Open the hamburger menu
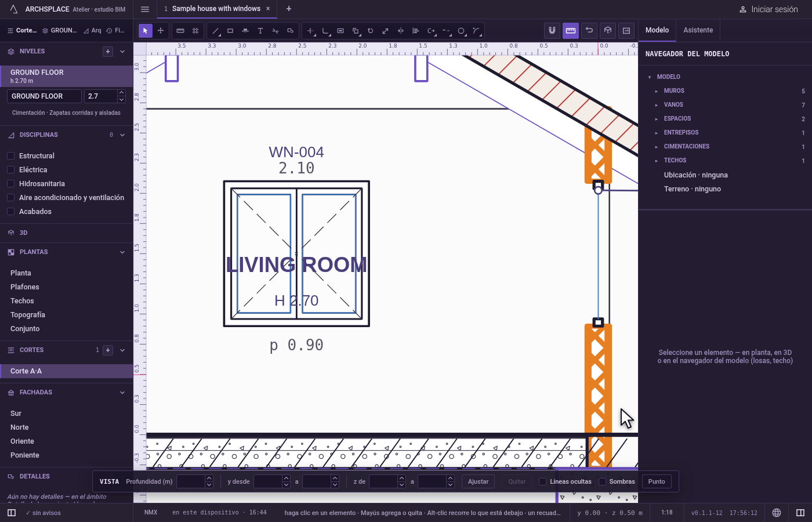The width and height of the screenshot is (812, 522). (145, 9)
